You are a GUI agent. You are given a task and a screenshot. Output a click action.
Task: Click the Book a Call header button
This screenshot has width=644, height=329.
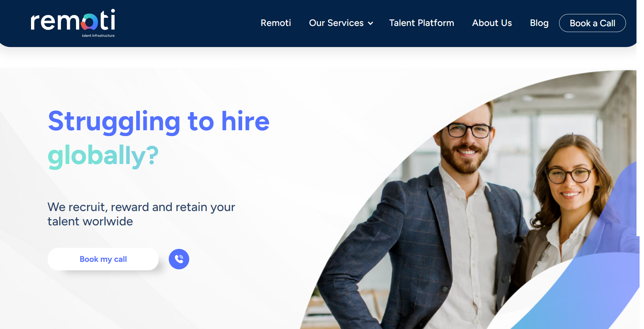592,23
